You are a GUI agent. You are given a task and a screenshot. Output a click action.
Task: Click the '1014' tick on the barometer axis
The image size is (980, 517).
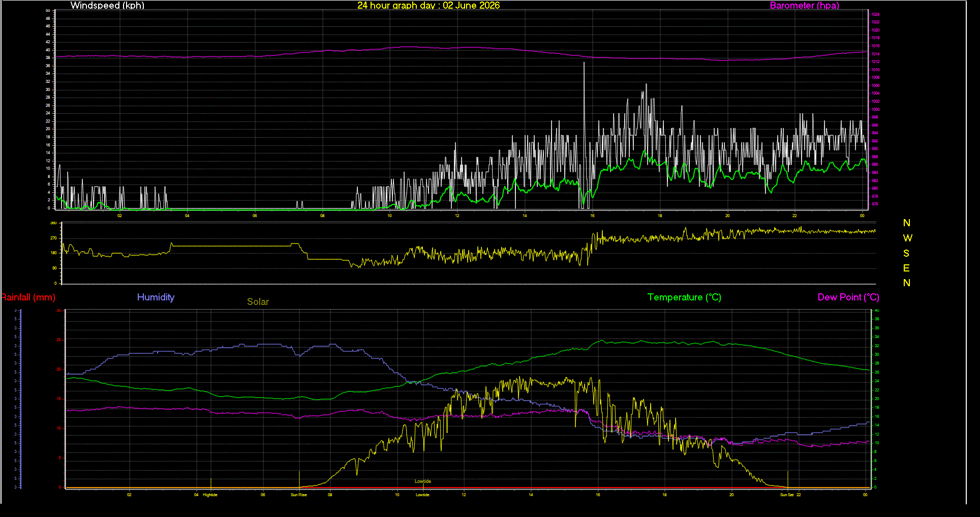875,54
